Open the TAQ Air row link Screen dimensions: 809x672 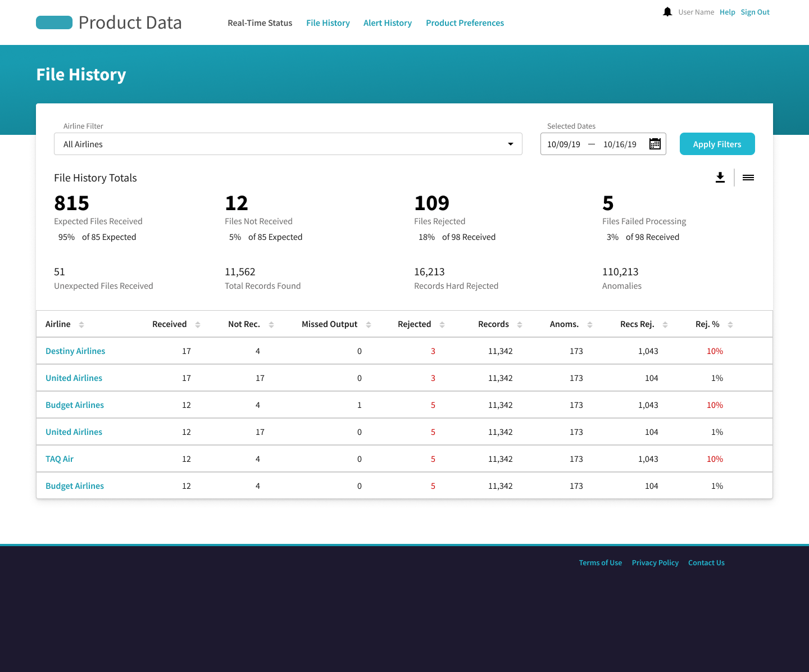coord(60,459)
